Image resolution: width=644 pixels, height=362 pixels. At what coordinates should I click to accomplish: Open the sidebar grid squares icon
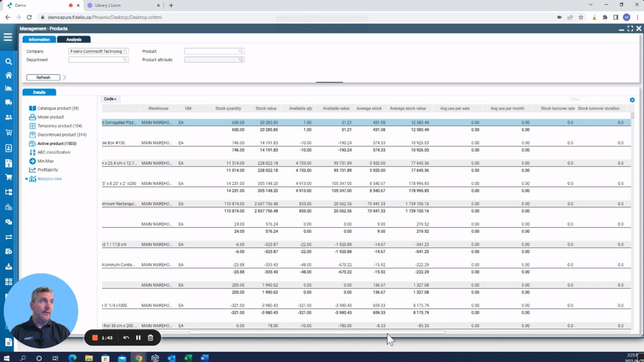click(8, 282)
